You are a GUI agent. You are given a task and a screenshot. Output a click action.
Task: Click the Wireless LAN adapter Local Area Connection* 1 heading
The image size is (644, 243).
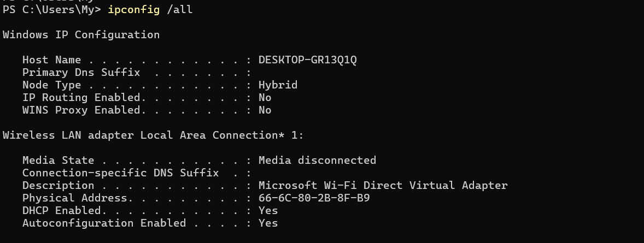153,135
